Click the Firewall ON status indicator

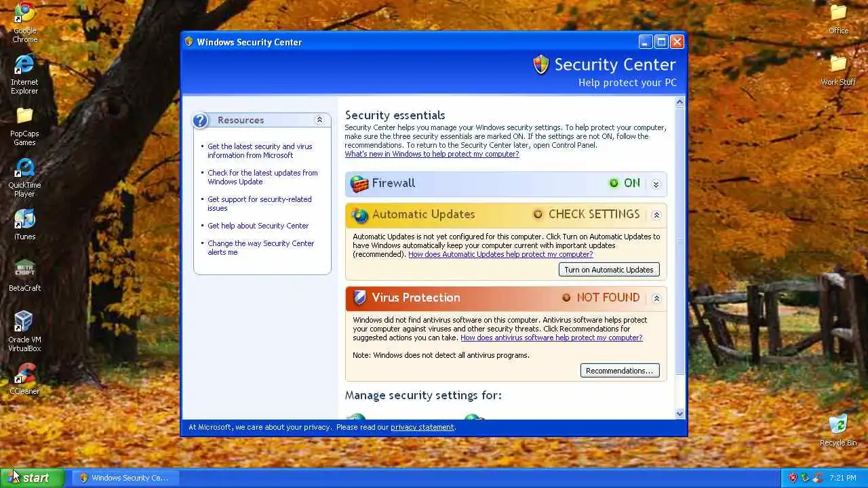(625, 183)
